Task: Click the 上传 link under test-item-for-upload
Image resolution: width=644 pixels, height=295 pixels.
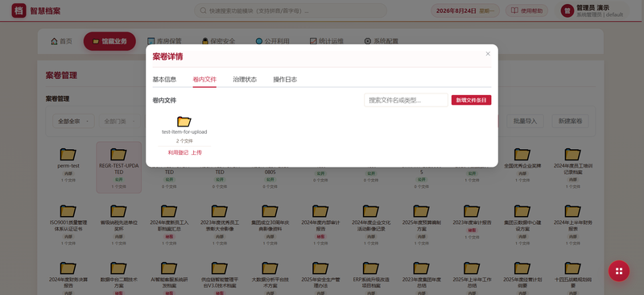Action: pyautogui.click(x=196, y=152)
